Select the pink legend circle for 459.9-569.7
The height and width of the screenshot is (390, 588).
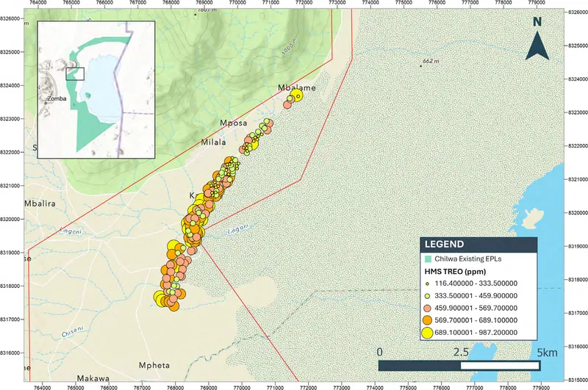(x=428, y=308)
